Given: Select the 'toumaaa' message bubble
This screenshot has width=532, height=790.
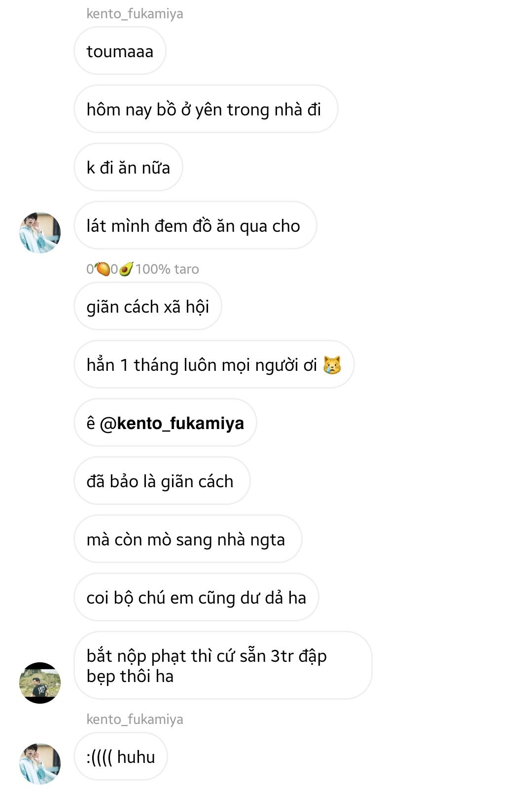Looking at the screenshot, I should point(120,51).
